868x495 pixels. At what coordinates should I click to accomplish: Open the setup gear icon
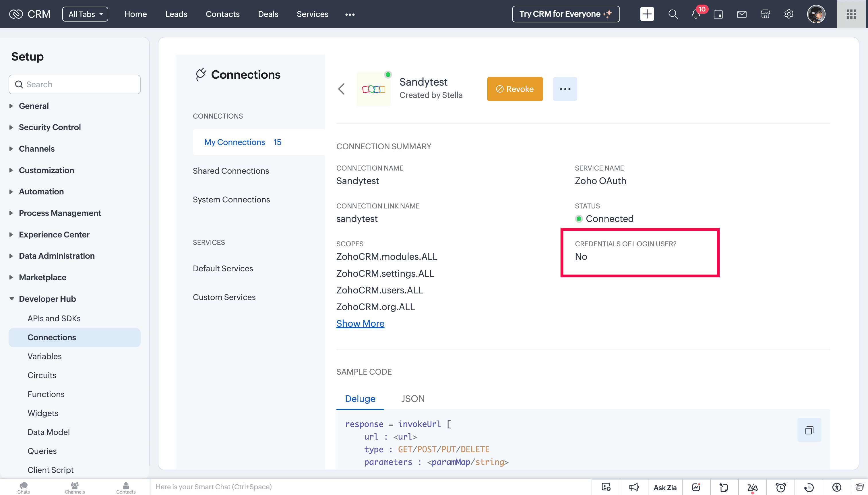pyautogui.click(x=788, y=14)
